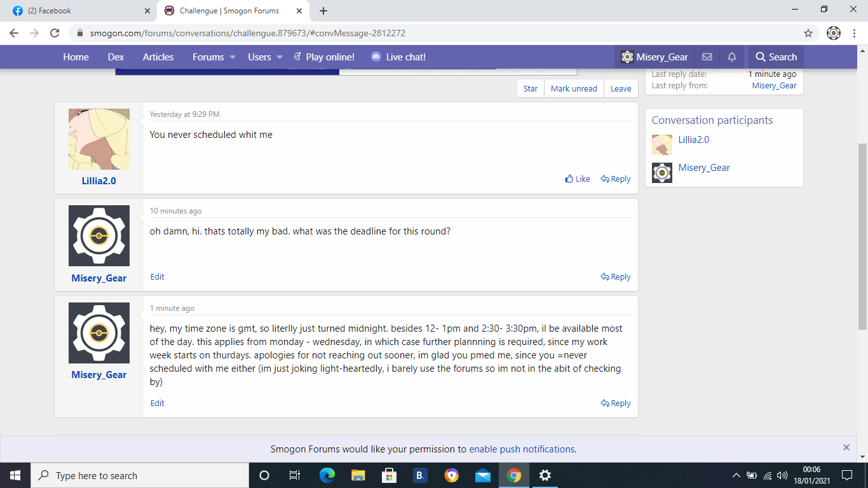Close the Challengue Smogon Forums tab
This screenshot has width=868, height=488.
[299, 11]
